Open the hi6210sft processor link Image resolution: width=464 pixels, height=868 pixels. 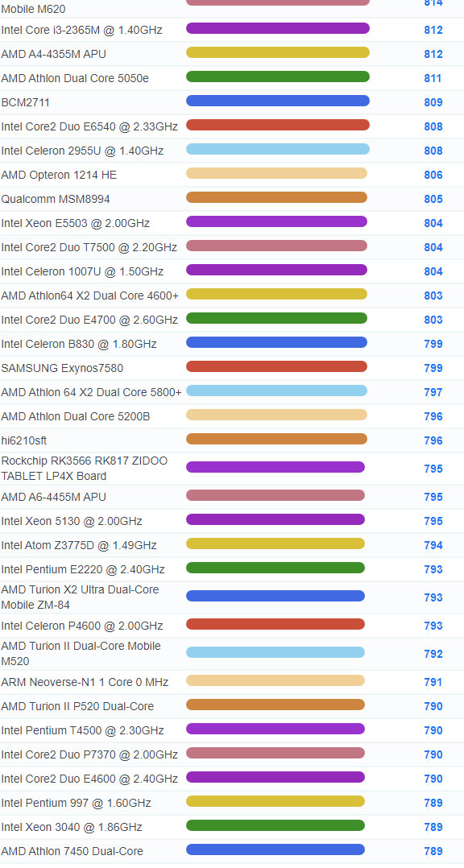24,441
